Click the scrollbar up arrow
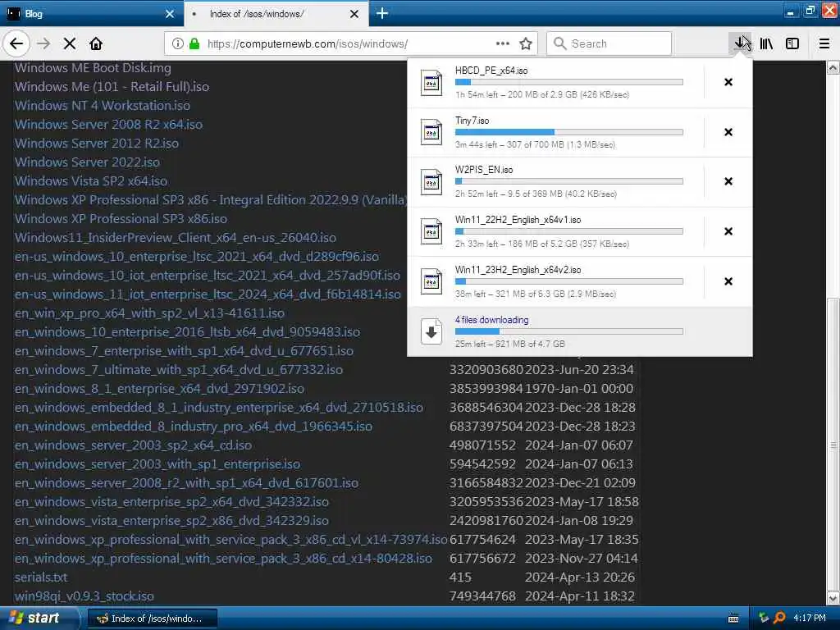The width and height of the screenshot is (840, 630). [833, 68]
